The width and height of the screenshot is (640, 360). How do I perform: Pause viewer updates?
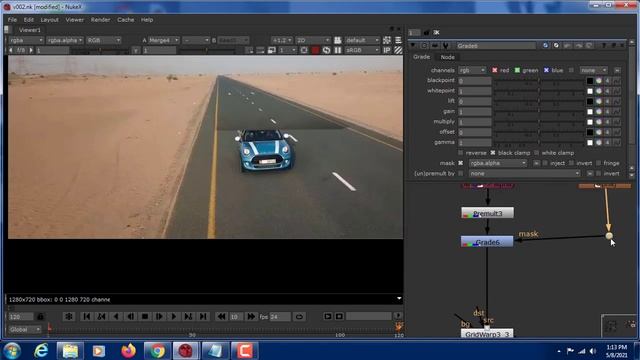pos(338,50)
